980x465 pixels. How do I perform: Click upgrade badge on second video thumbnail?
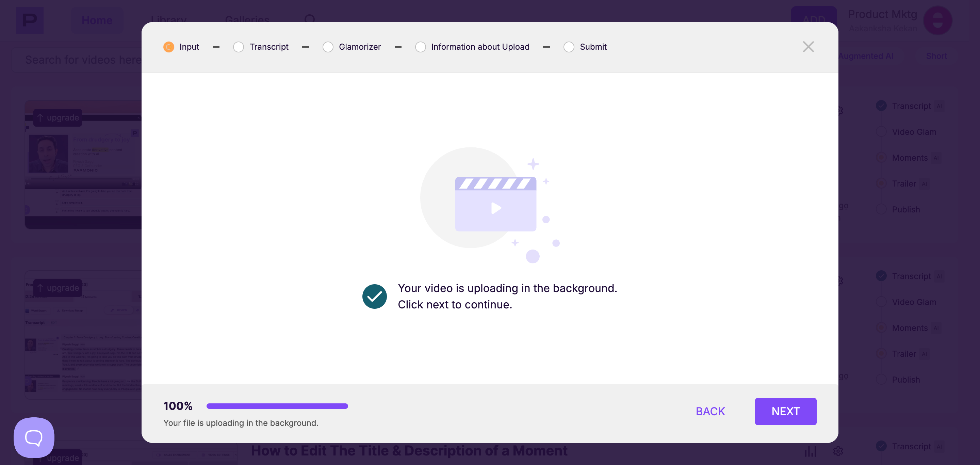58,288
